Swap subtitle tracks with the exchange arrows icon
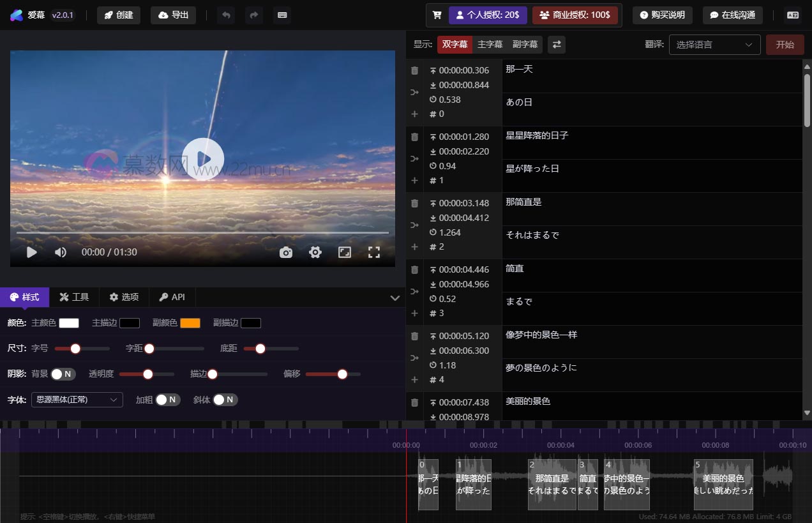 pyautogui.click(x=555, y=44)
